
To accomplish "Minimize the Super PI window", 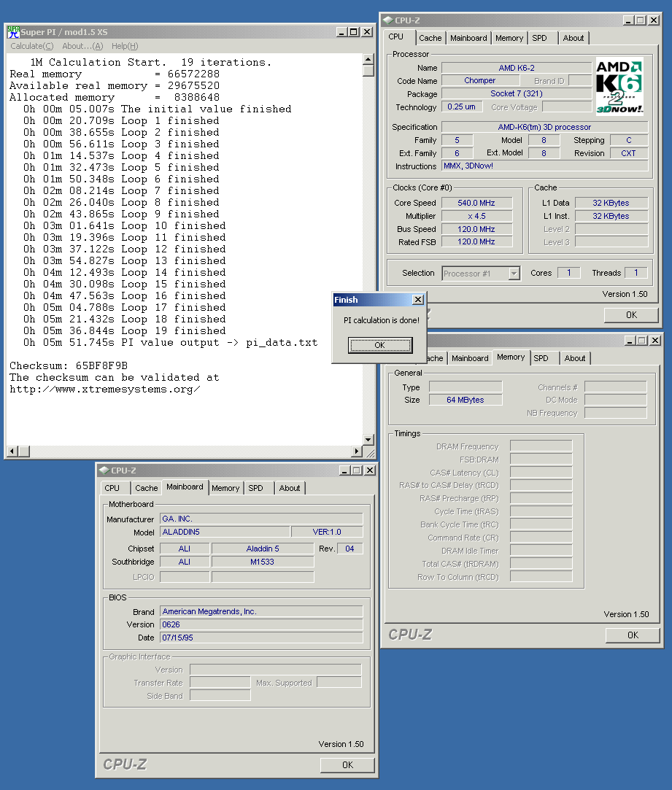I will (x=341, y=32).
